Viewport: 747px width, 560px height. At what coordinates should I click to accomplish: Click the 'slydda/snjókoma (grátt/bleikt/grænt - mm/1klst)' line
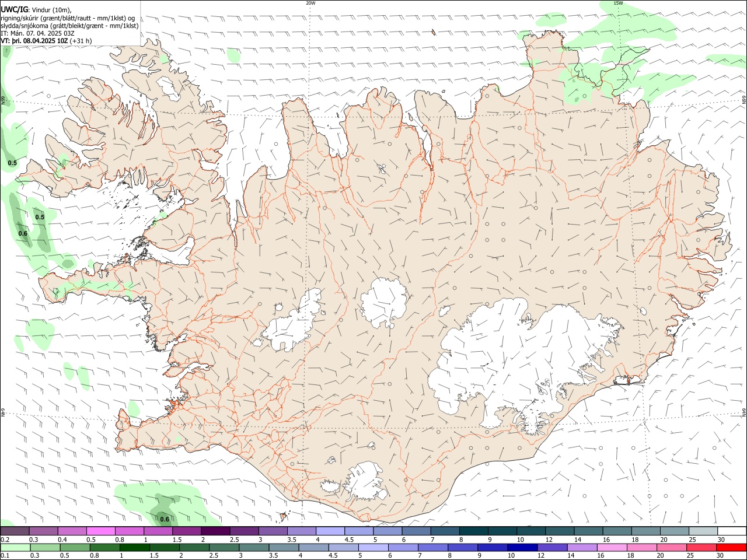point(69,26)
